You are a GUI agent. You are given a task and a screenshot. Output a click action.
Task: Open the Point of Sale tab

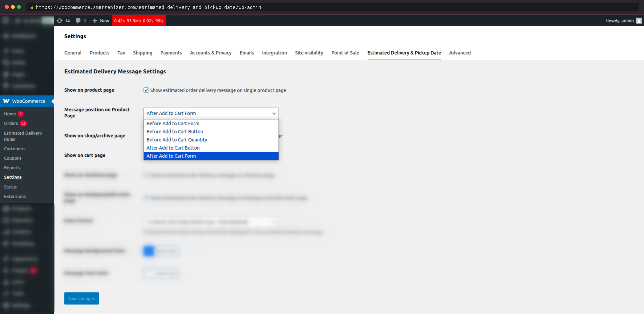click(x=345, y=53)
